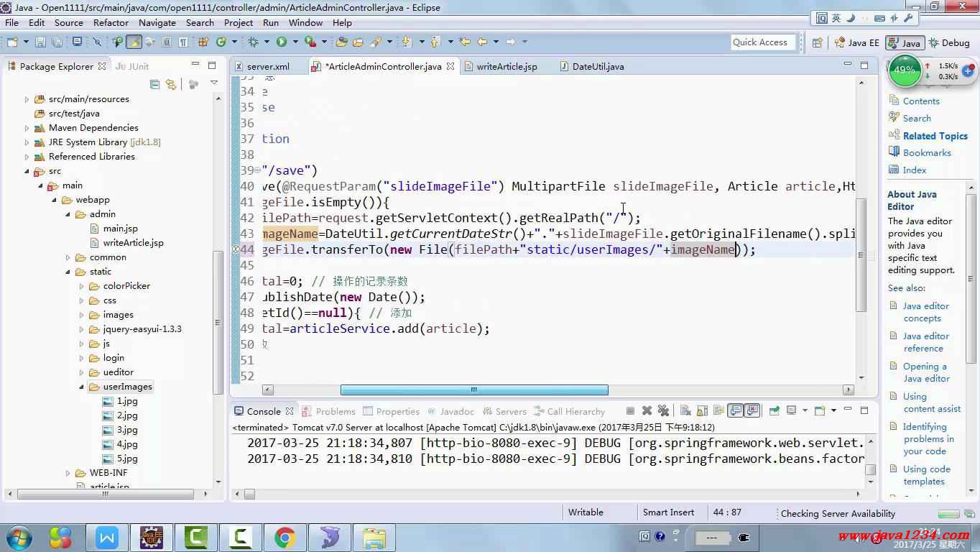Expand the Maven Dependencies node

[27, 128]
